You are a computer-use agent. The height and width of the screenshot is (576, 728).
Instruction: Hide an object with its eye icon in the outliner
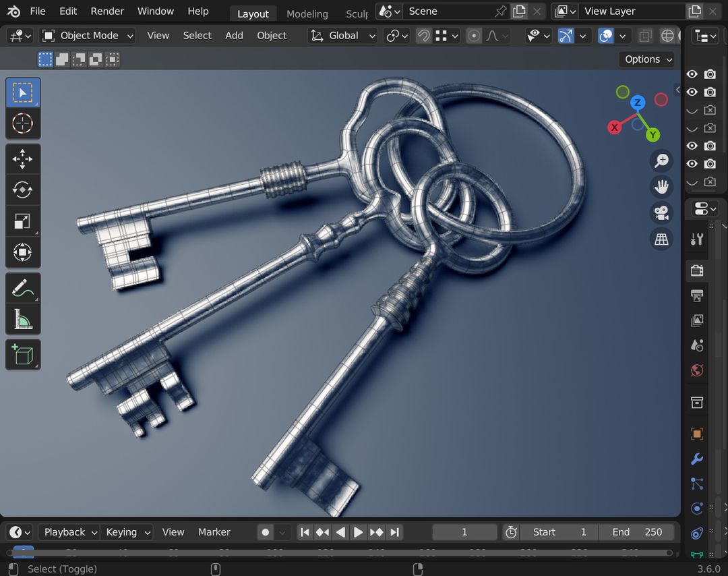point(691,74)
